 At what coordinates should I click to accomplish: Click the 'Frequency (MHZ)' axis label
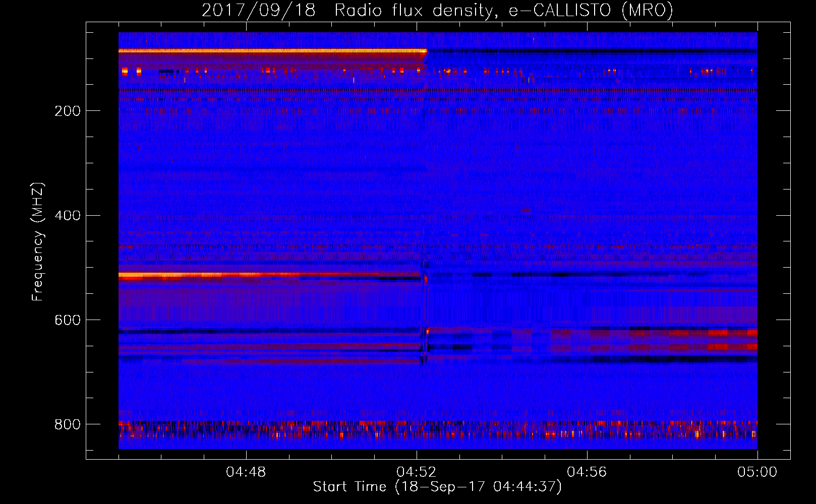point(38,241)
